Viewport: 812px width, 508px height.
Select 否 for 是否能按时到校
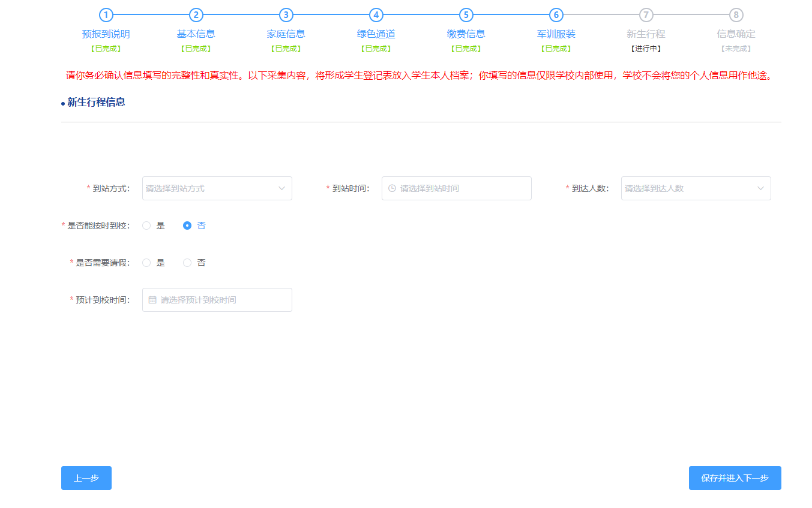pyautogui.click(x=187, y=226)
